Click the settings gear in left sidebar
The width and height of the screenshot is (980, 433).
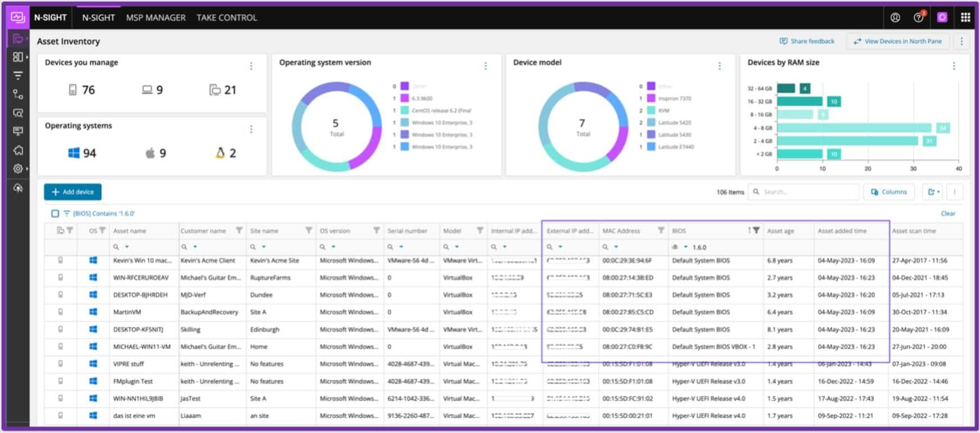(x=18, y=169)
